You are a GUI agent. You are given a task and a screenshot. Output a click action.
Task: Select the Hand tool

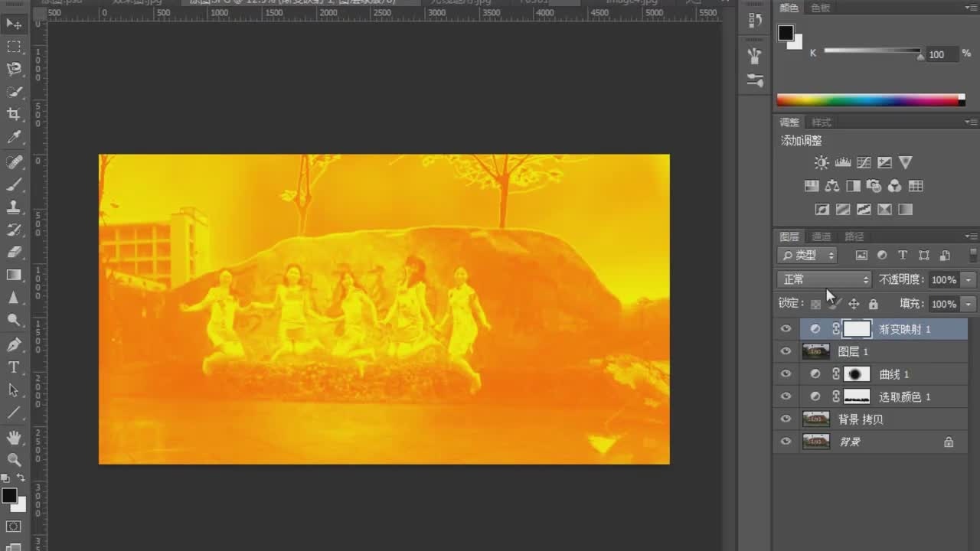tap(14, 437)
